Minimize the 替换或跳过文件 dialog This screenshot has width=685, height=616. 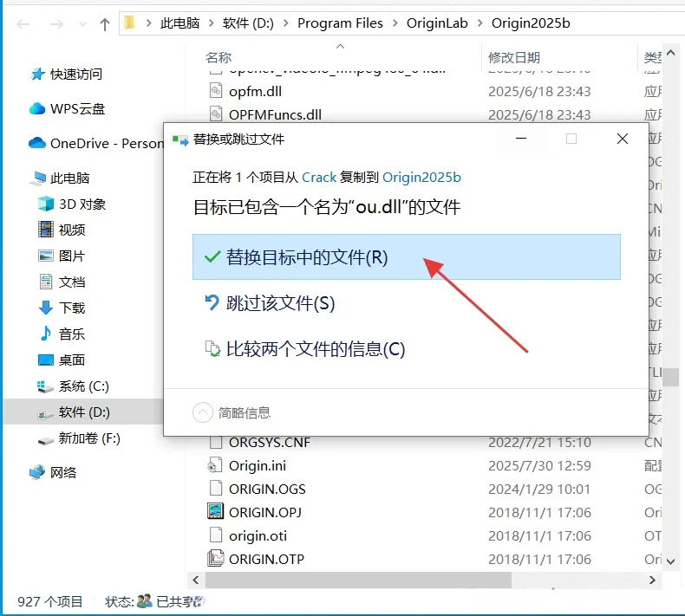(x=521, y=139)
